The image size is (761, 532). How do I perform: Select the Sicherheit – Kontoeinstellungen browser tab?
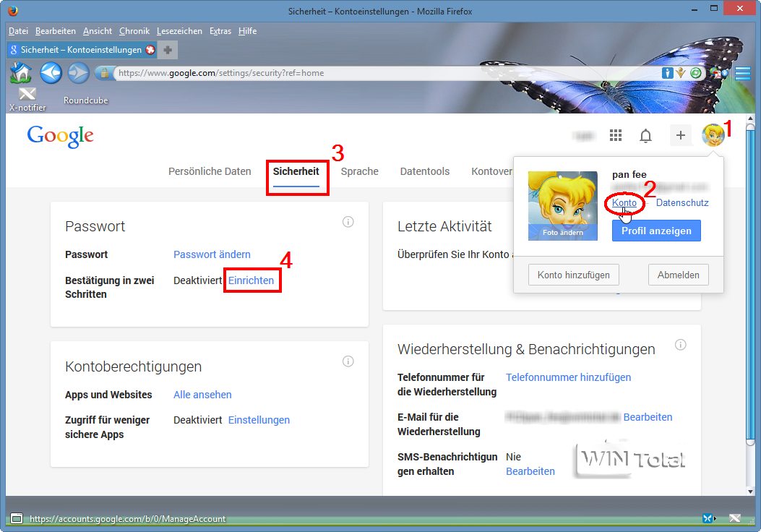pos(81,49)
